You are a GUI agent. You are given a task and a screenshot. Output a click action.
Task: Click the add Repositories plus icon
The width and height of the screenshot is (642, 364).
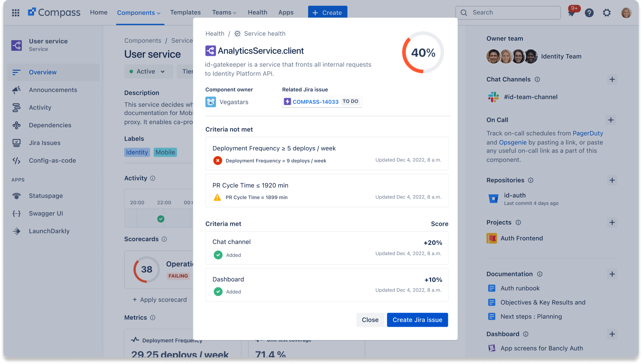coord(612,180)
